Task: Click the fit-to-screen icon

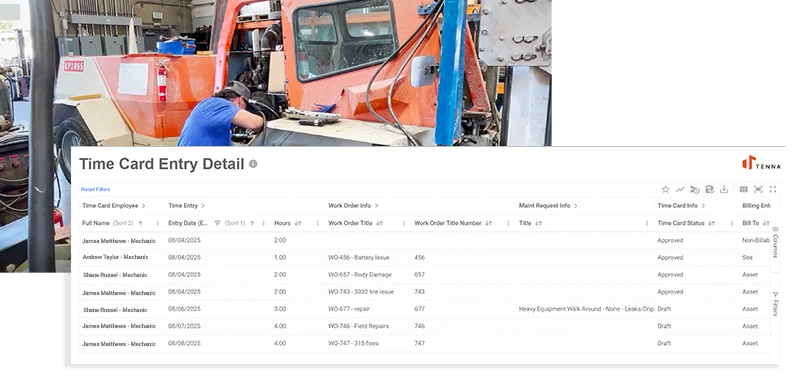Action: click(x=758, y=189)
